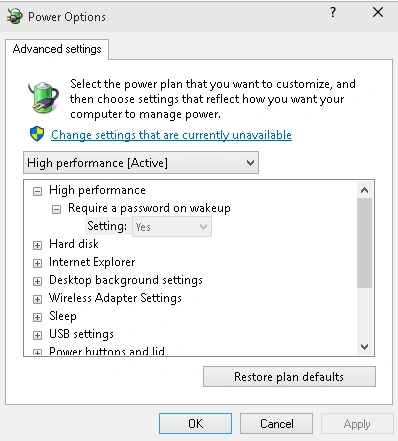Click the settings list scroll down arrow

[x=364, y=347]
